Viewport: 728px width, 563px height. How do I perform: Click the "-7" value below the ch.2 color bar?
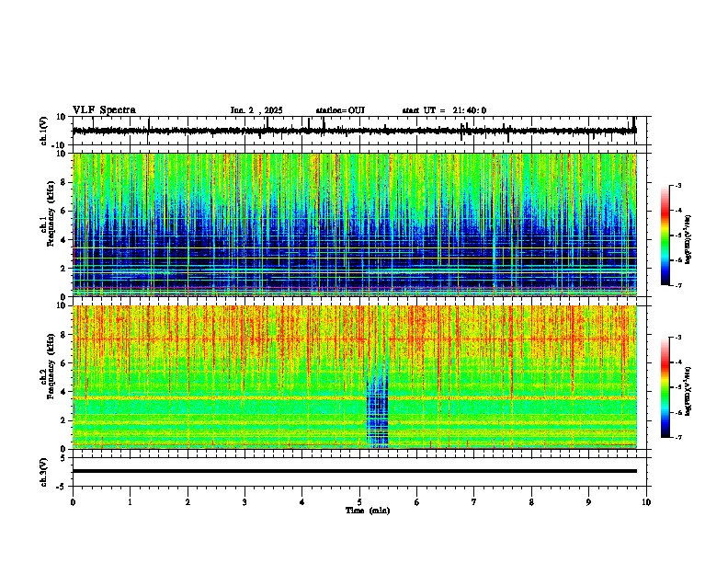point(677,437)
